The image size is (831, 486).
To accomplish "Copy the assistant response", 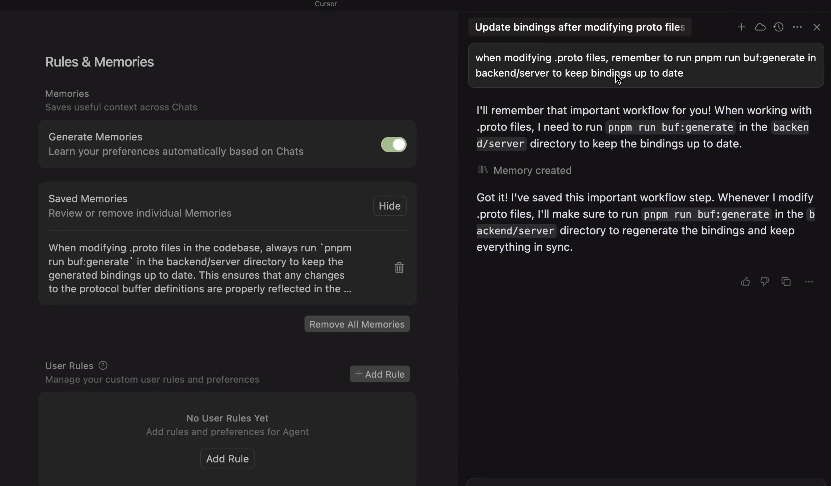I will pos(786,281).
